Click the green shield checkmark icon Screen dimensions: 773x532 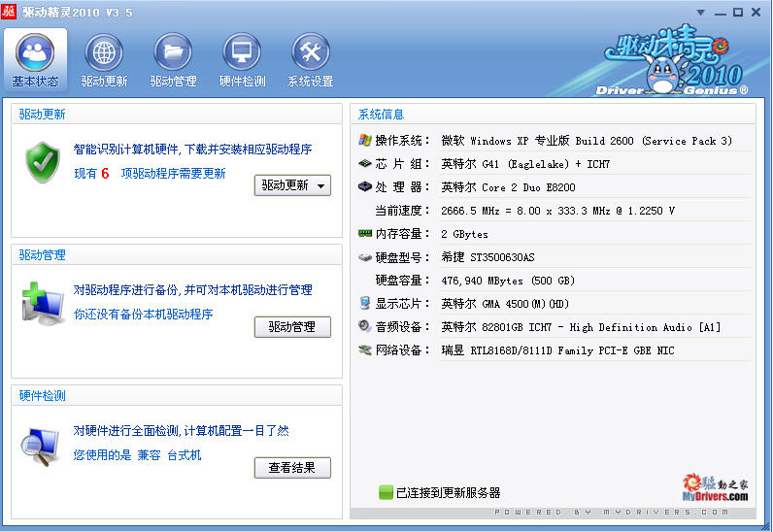click(43, 162)
